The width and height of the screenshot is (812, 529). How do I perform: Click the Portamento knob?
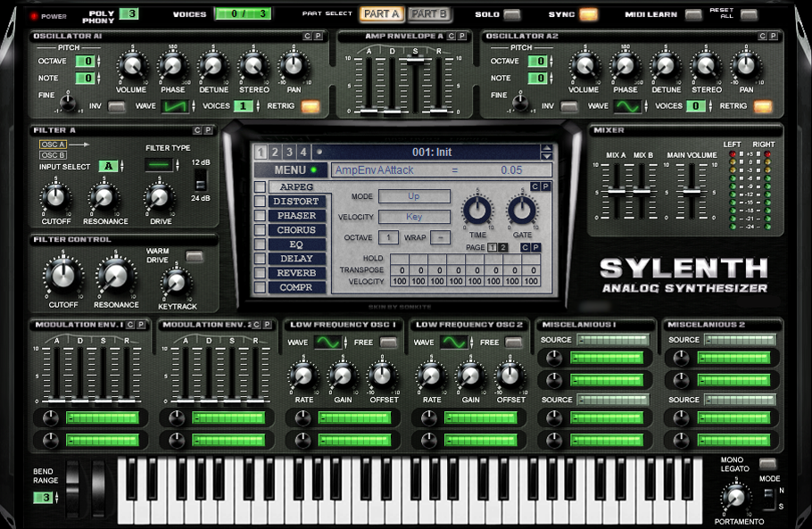735,498
